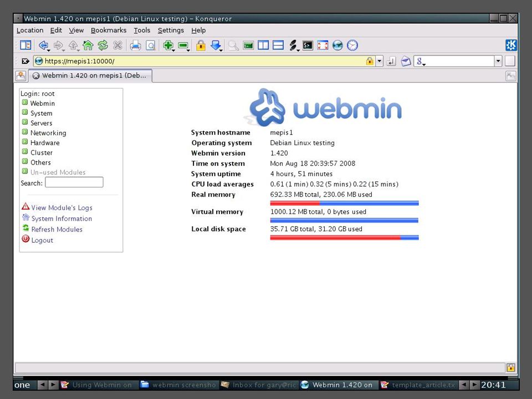Open the Bookmarks menu
The height and width of the screenshot is (399, 532).
109,30
